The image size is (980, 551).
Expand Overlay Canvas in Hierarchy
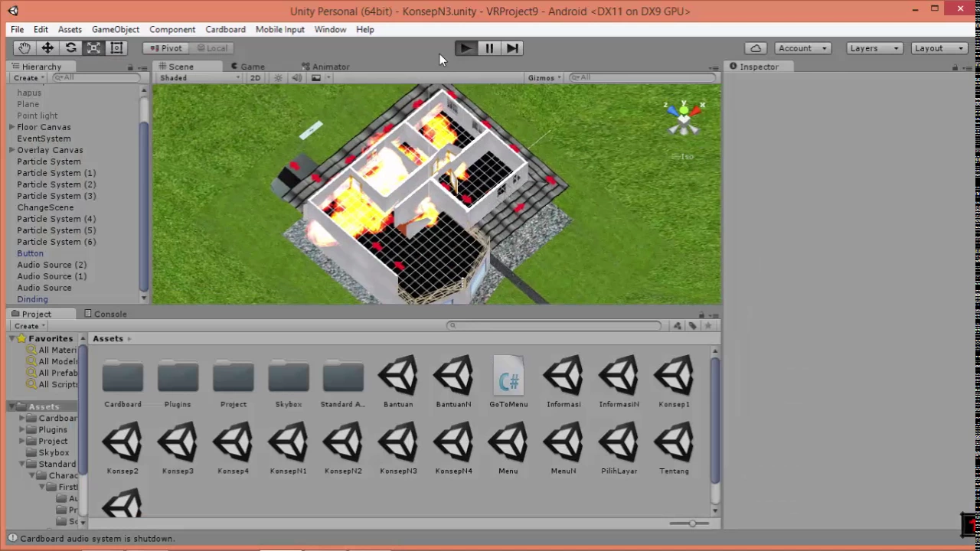pyautogui.click(x=11, y=150)
